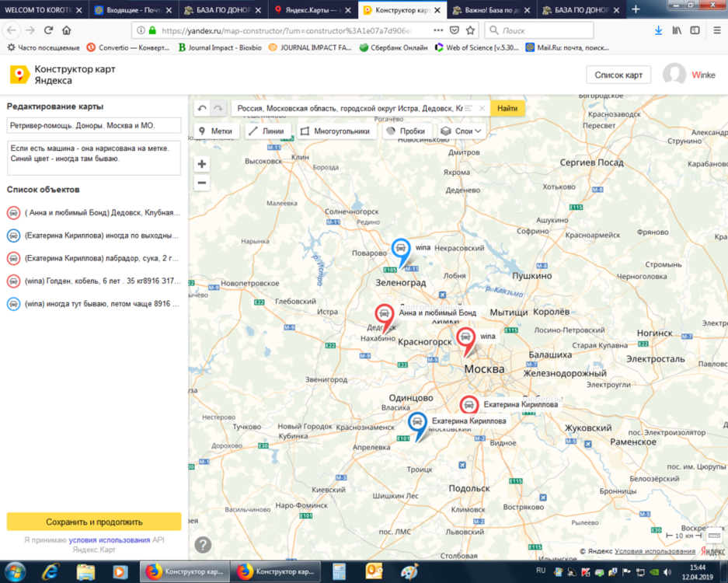Click the Сохранить и продолжить button
The height and width of the screenshot is (583, 728).
tap(94, 522)
